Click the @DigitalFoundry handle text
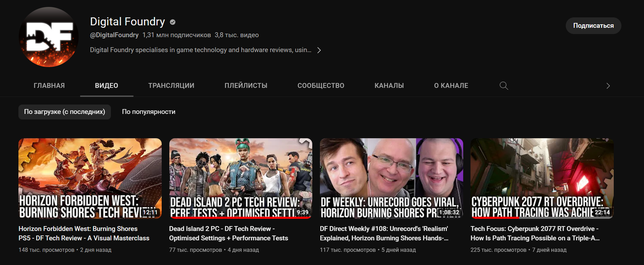The width and height of the screenshot is (644, 265). coord(114,35)
